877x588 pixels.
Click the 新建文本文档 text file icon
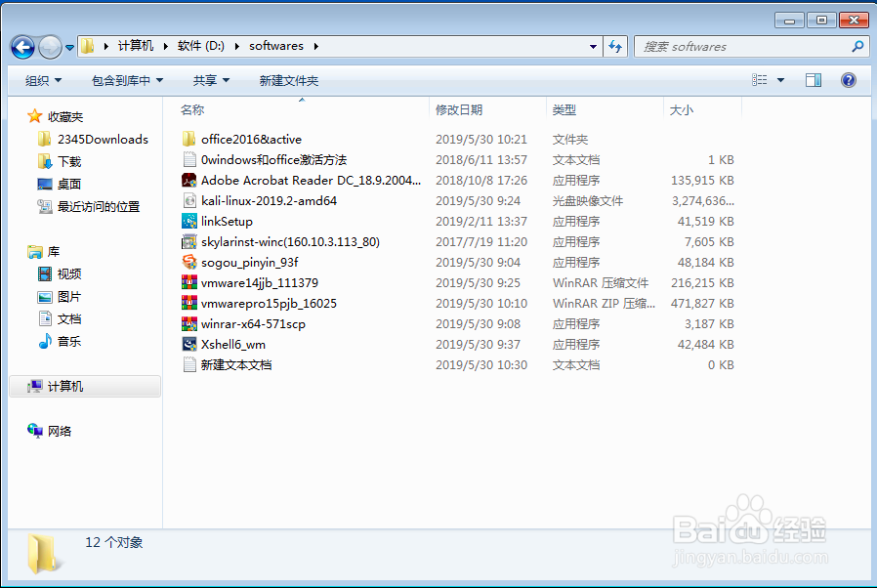coord(189,364)
